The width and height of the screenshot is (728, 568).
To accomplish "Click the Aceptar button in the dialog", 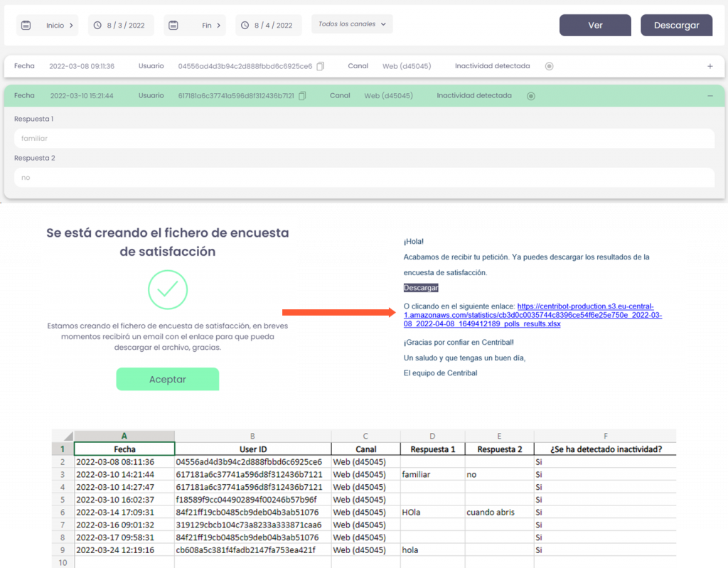I will click(x=168, y=379).
